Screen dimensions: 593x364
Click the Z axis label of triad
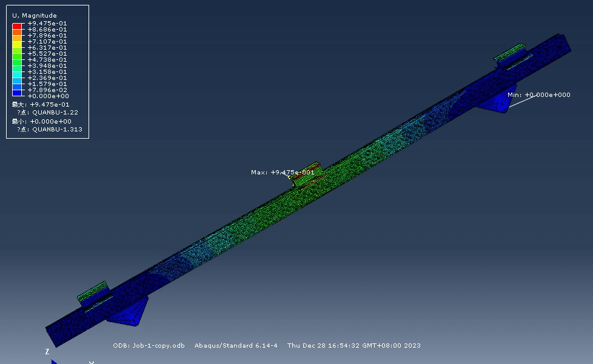[47, 352]
